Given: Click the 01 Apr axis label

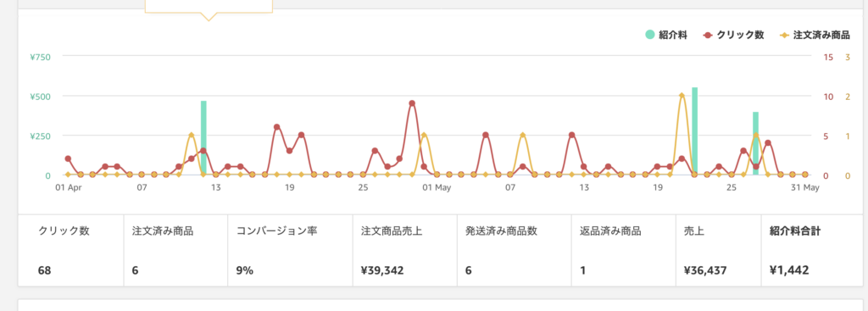Looking at the screenshot, I should coord(69,188).
